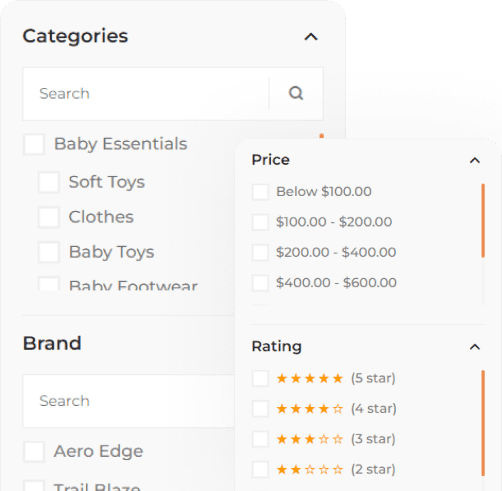Tick the $400.00 - $600.00 price option

(260, 283)
